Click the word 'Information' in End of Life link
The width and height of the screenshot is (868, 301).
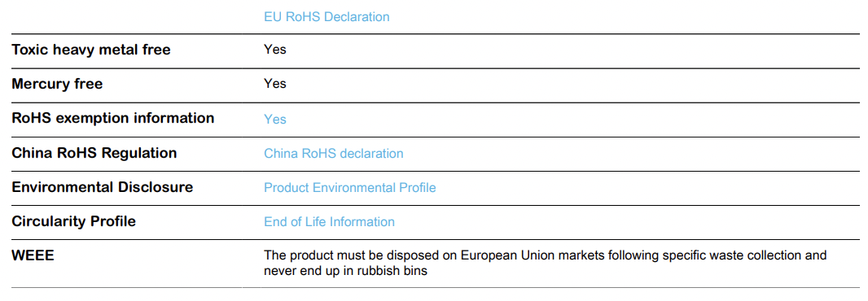362,222
